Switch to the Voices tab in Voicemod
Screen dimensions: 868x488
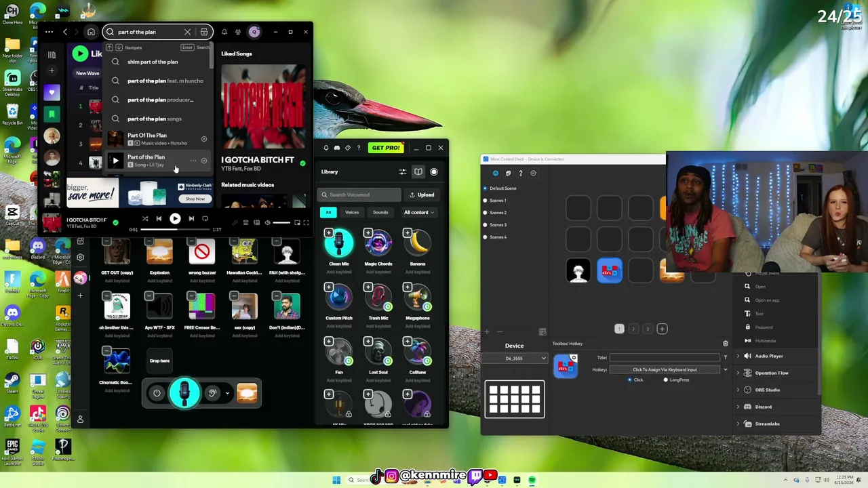pos(352,213)
